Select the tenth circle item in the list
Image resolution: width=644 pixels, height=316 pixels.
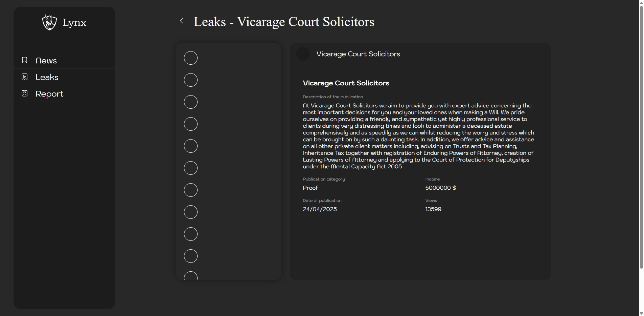click(x=191, y=256)
